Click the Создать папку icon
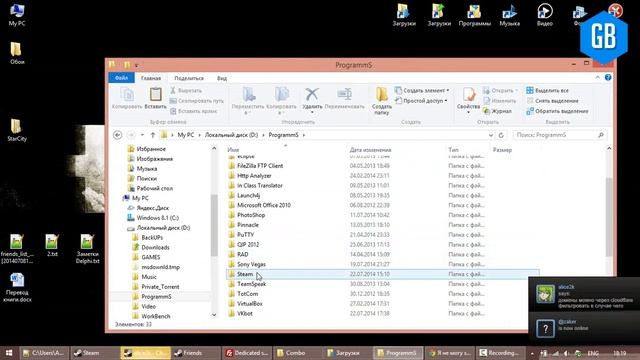 pos(382,94)
